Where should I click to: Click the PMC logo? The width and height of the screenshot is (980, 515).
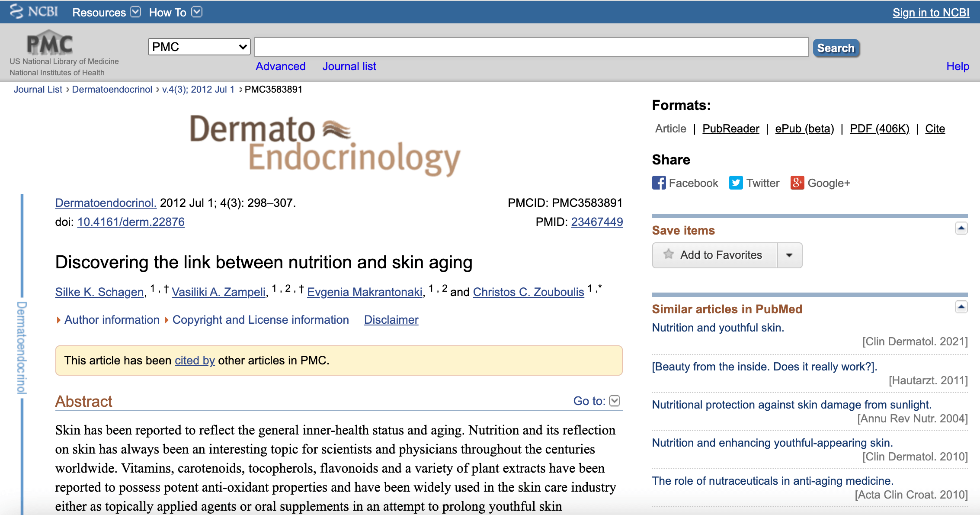click(49, 43)
